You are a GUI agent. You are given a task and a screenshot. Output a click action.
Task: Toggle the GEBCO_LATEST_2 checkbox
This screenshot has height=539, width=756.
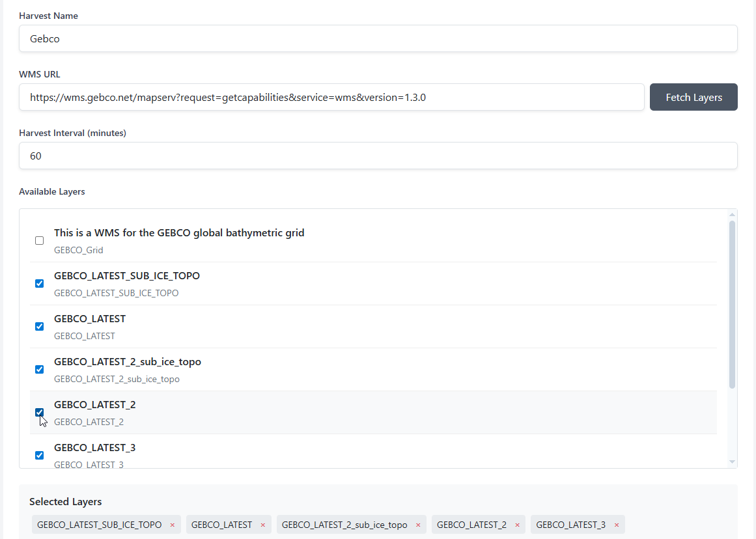[40, 413]
